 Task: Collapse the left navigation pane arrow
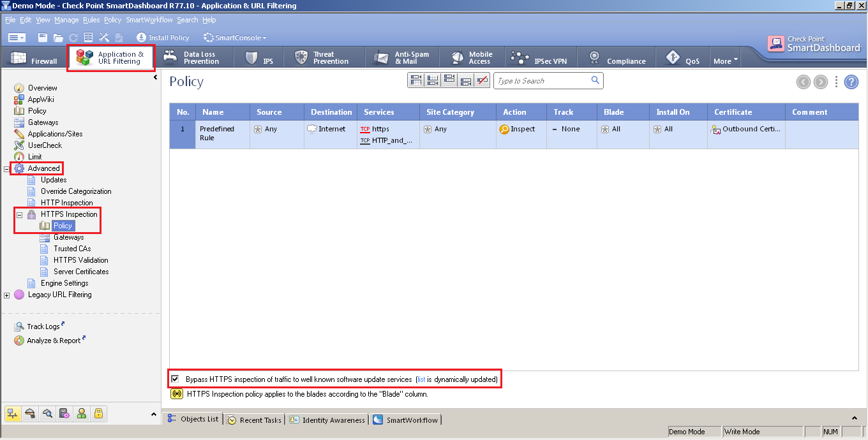tap(156, 78)
